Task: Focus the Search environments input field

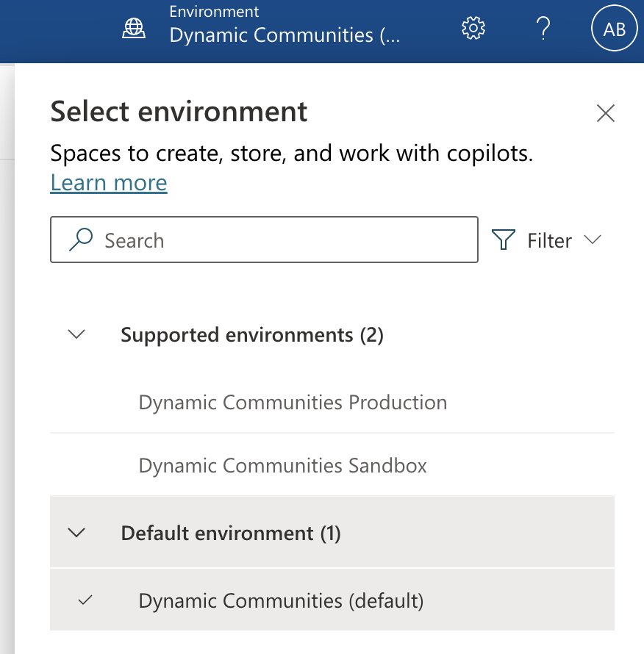Action: pyautogui.click(x=264, y=240)
